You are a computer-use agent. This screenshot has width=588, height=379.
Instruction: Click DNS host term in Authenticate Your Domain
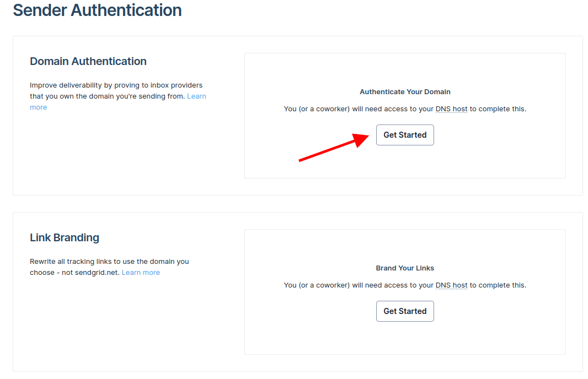tap(451, 109)
